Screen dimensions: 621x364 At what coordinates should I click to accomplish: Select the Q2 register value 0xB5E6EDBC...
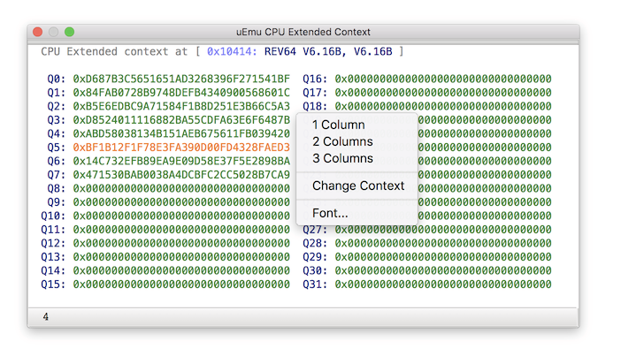coord(181,106)
